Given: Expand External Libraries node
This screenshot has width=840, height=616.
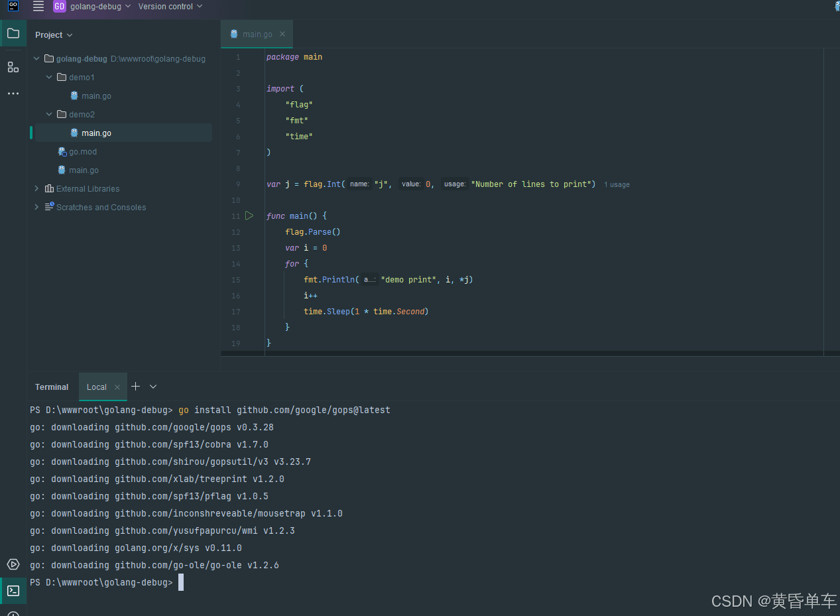Looking at the screenshot, I should 37,189.
